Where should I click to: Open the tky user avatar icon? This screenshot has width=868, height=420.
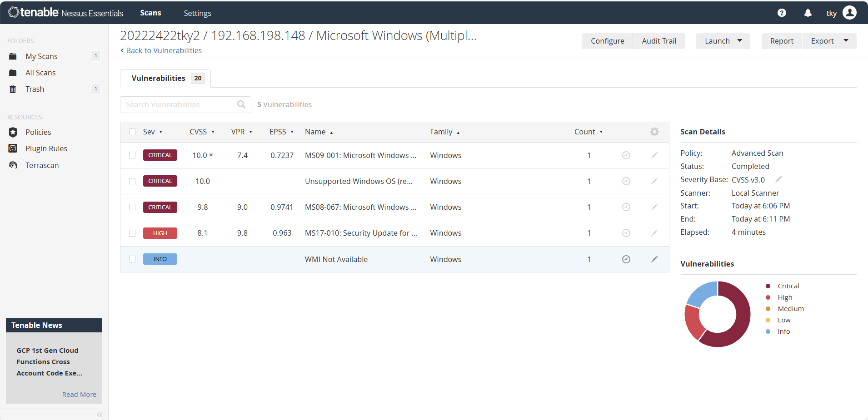[849, 13]
